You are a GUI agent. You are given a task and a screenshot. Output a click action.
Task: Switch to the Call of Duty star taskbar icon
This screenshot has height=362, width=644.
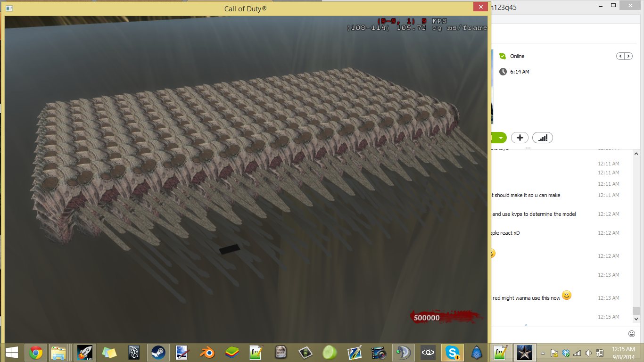pos(525,352)
